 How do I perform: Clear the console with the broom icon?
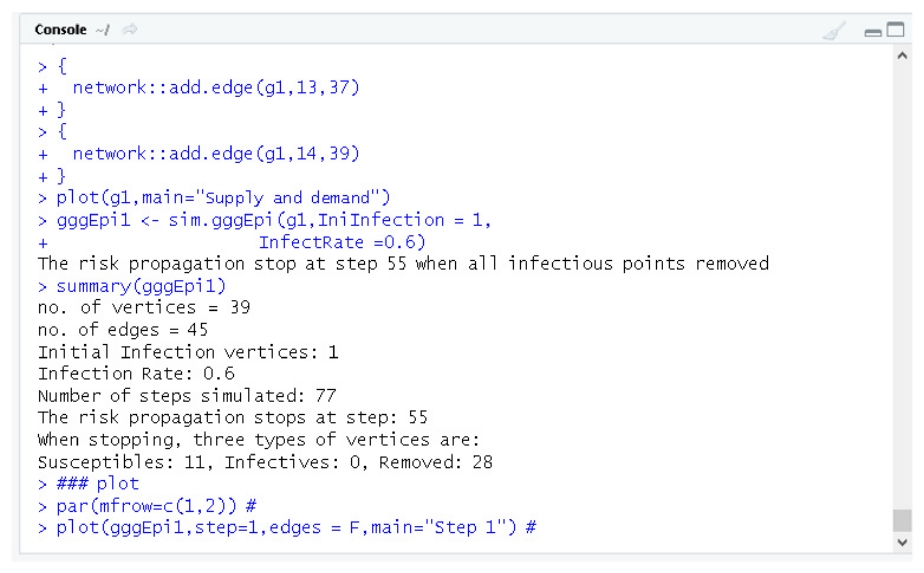[834, 30]
